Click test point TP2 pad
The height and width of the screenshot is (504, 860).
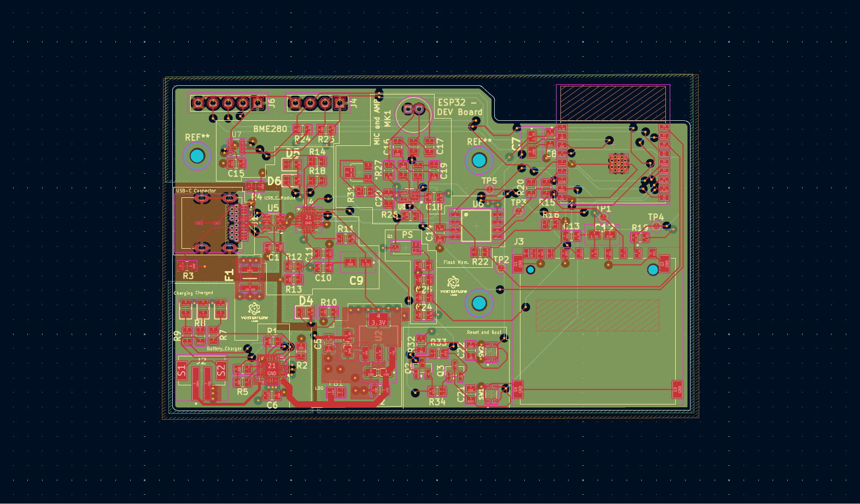coord(501,268)
